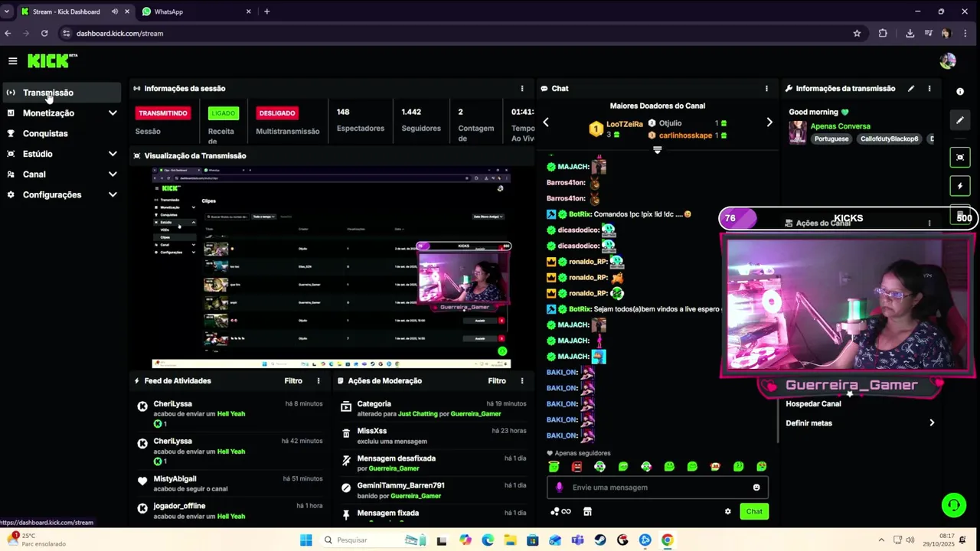Click the Portuguese language tag
980x551 pixels.
[x=831, y=139]
